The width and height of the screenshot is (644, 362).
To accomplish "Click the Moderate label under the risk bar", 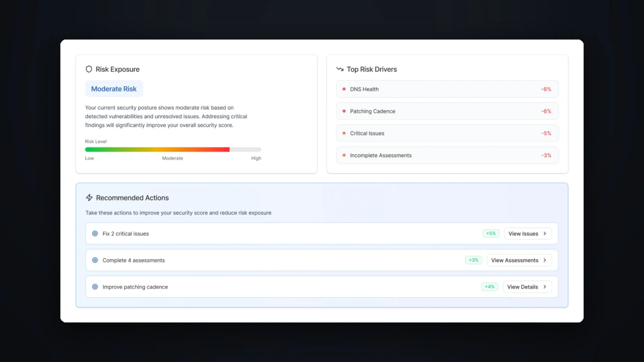I will pyautogui.click(x=173, y=158).
